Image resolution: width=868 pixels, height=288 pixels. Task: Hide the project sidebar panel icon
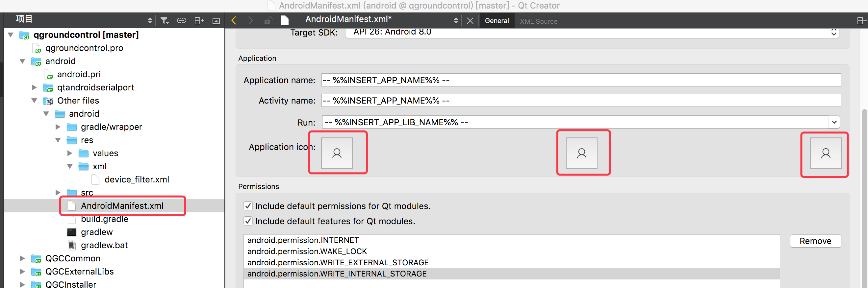pyautogui.click(x=216, y=21)
